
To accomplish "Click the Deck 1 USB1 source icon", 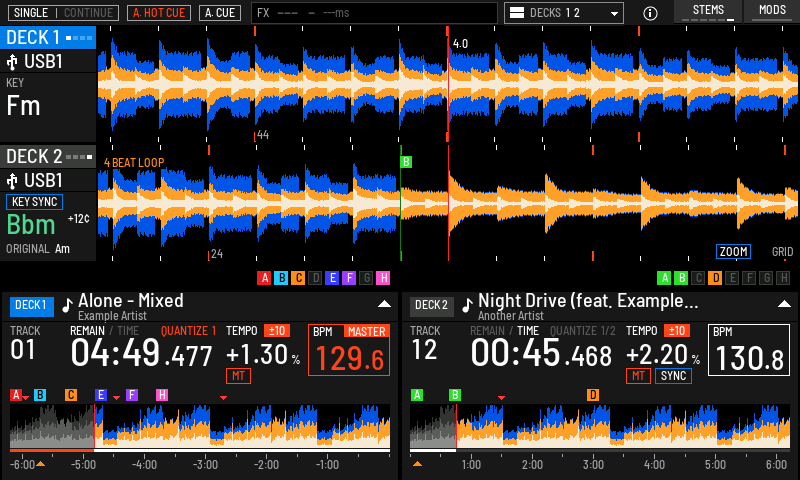I will (12, 62).
